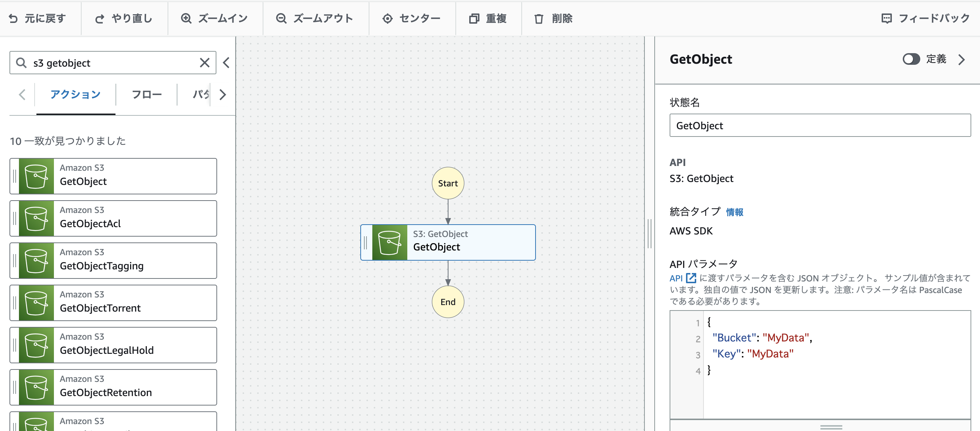
Task: Click the Zoom In magnifier (ズームイン)
Action: click(186, 18)
